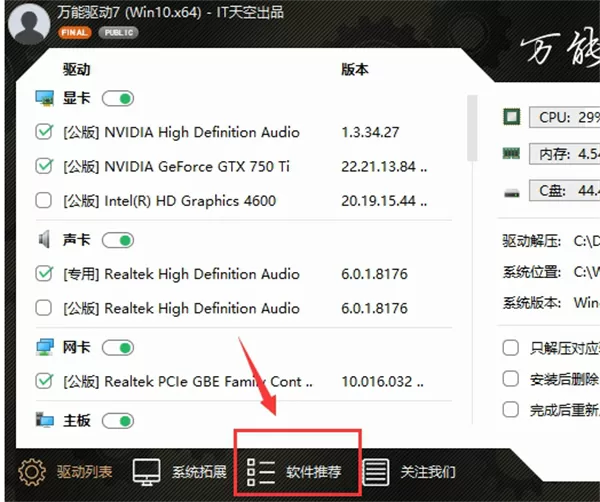This screenshot has width=600, height=502.
Task: Click the driver list scrollbar thumb
Action: coord(473,128)
